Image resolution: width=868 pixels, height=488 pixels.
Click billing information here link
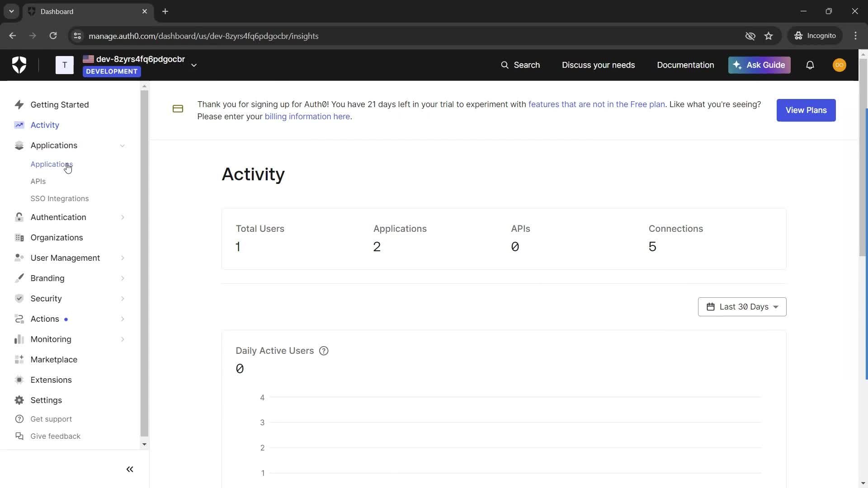(x=307, y=117)
